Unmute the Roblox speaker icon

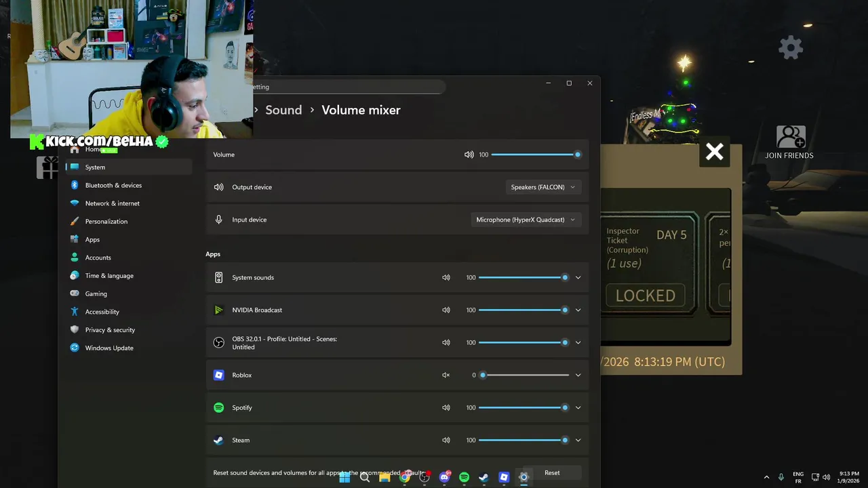(446, 375)
